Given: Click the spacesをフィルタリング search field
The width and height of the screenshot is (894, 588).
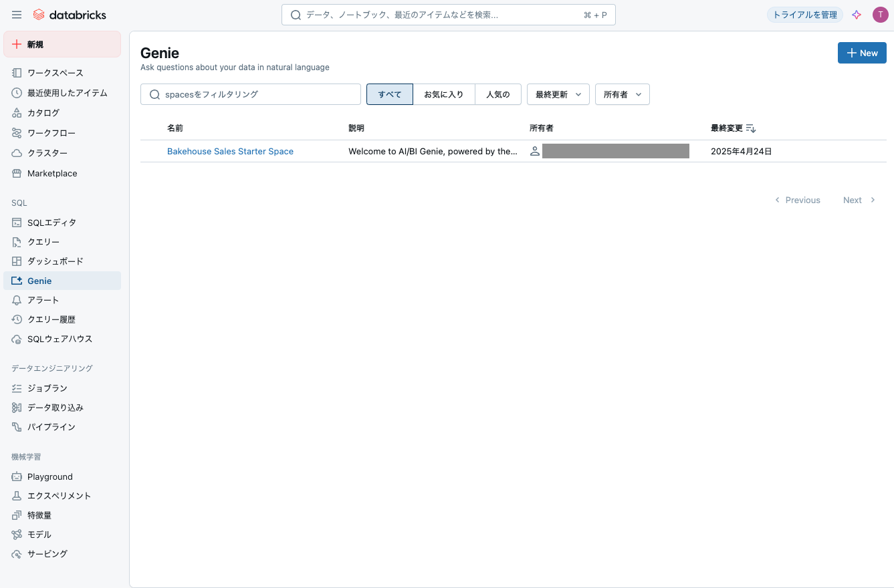Looking at the screenshot, I should point(250,94).
